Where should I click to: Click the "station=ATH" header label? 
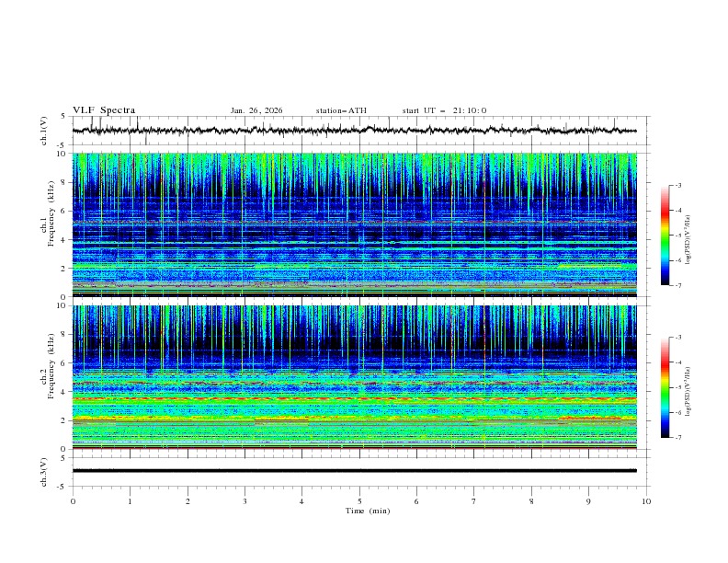click(x=341, y=110)
